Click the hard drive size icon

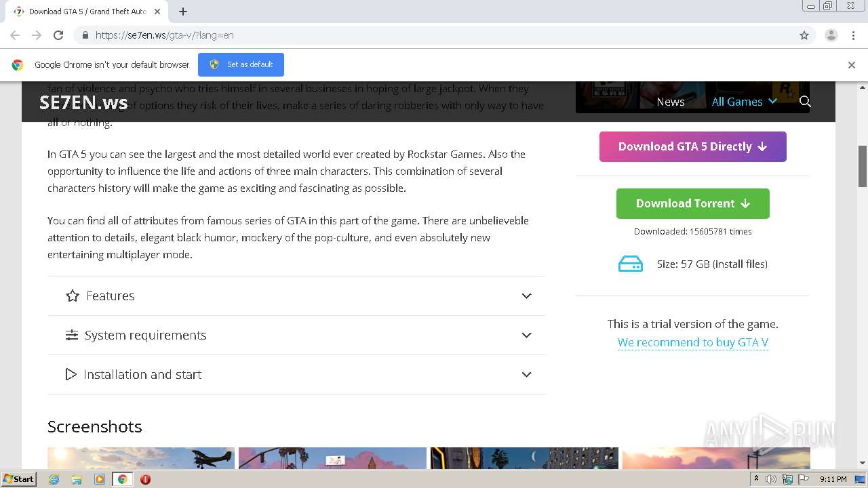coord(631,264)
